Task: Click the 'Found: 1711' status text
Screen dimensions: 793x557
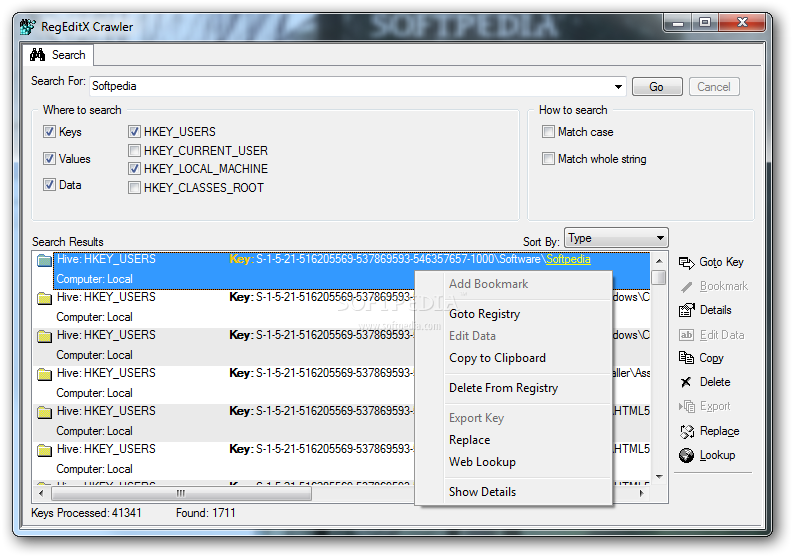Action: pyautogui.click(x=205, y=513)
